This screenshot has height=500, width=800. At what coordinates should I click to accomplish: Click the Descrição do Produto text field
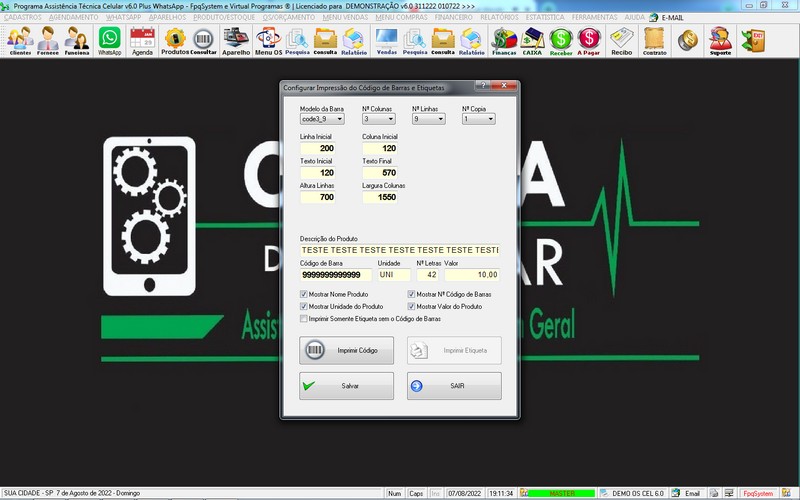399,250
